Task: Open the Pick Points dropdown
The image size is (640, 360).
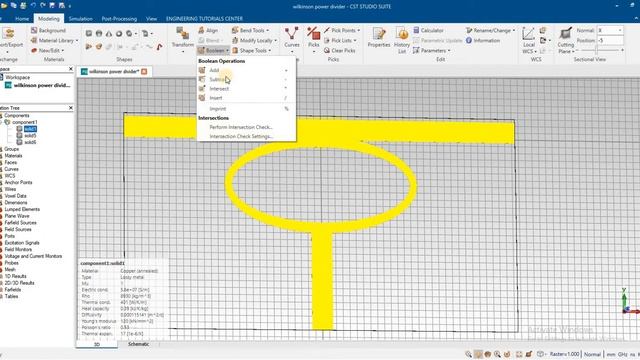Action: tap(342, 30)
